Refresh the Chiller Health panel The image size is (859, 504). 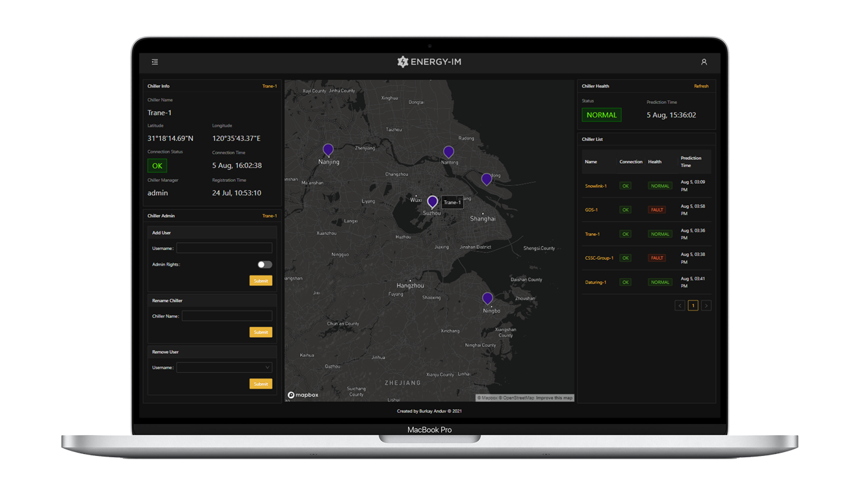701,86
